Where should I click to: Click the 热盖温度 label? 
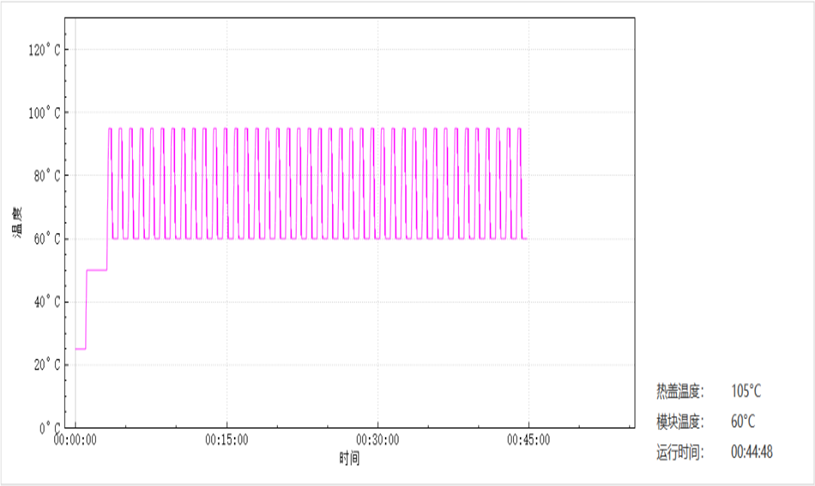[681, 390]
